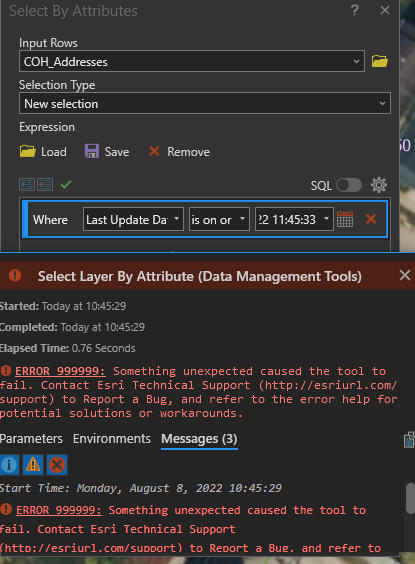Verify expression with green check mark
415x564 pixels.
click(x=66, y=185)
